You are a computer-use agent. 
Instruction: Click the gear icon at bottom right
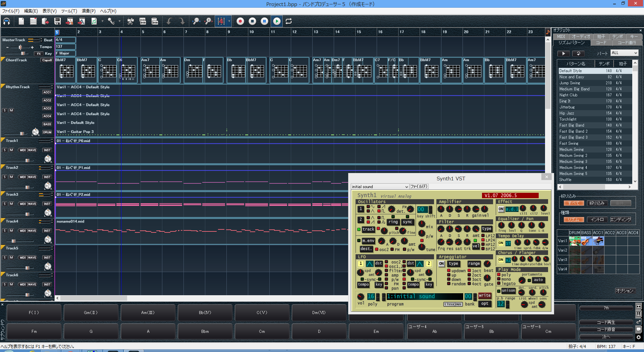(639, 337)
